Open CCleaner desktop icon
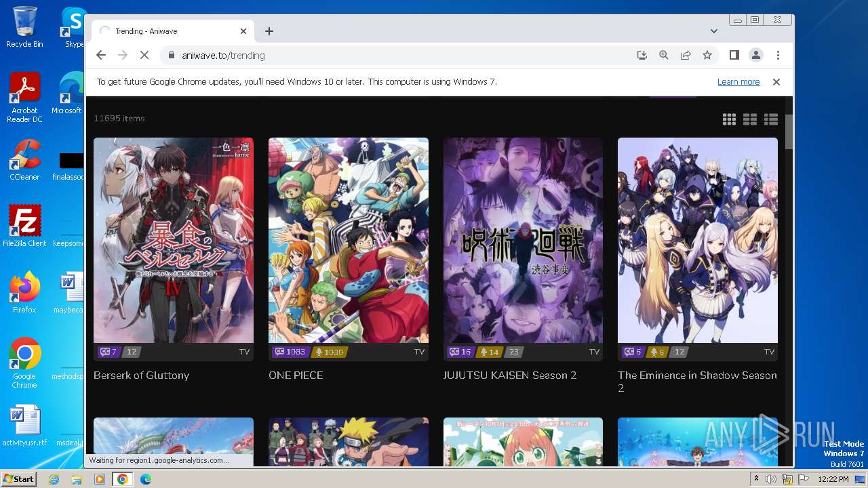Screen dimensions: 868x488 [x=24, y=160]
